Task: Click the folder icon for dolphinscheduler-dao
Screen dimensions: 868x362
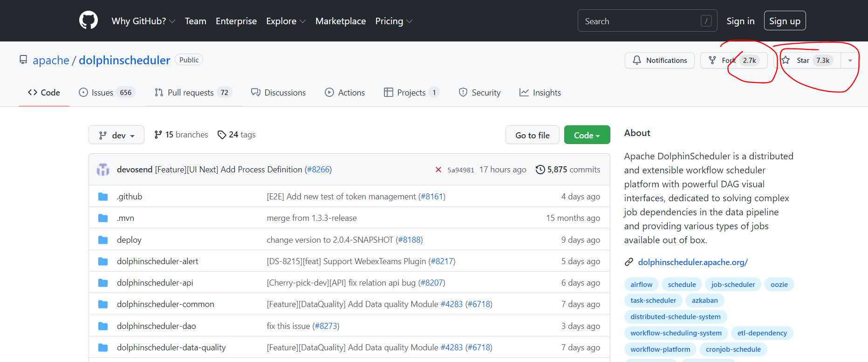Action: pos(103,326)
